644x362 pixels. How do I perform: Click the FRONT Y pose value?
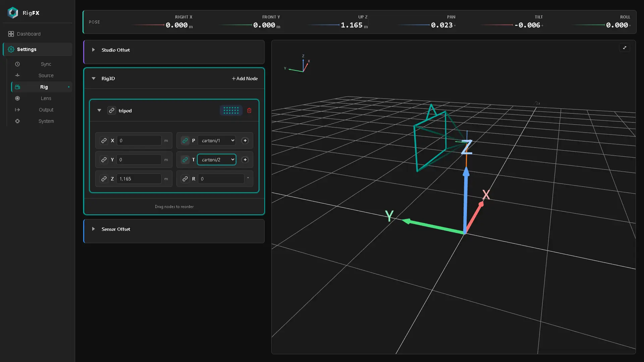click(264, 25)
